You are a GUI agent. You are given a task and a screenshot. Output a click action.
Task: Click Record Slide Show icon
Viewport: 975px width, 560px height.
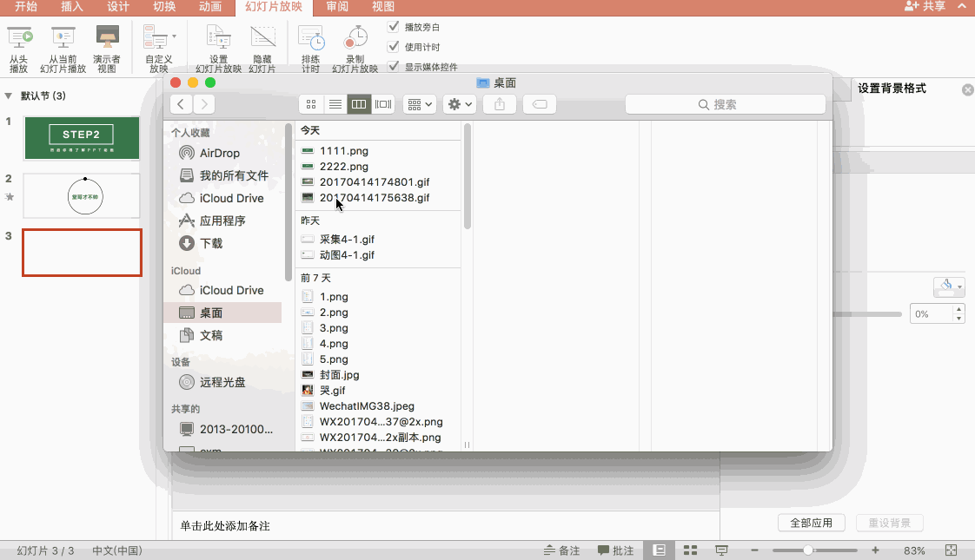click(355, 38)
